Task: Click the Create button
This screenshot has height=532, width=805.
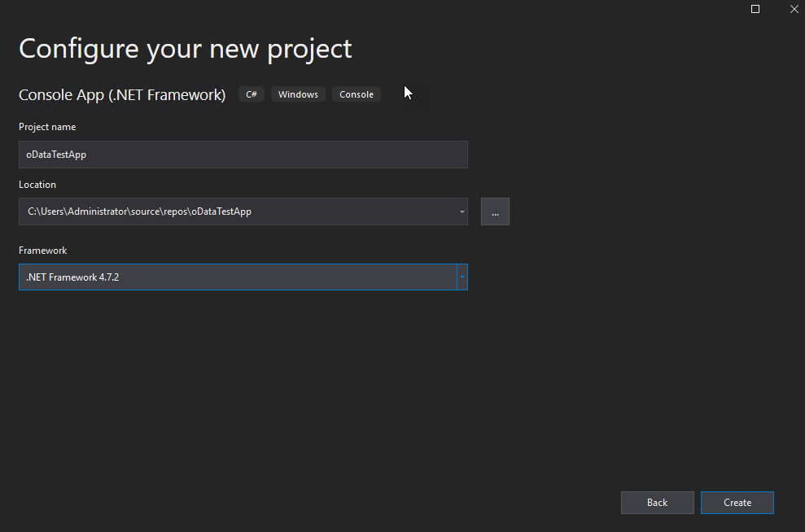Action: point(737,503)
